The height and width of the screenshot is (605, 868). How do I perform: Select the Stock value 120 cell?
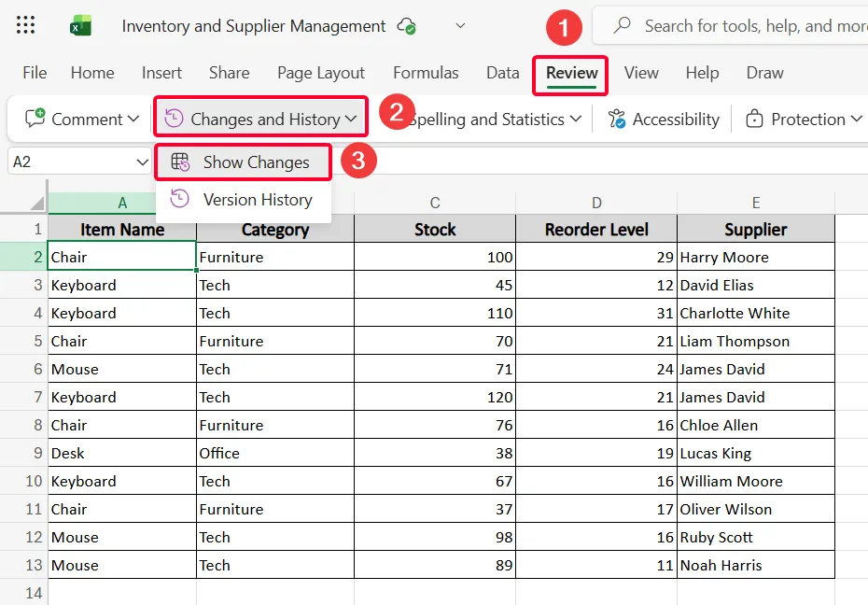[x=435, y=397]
